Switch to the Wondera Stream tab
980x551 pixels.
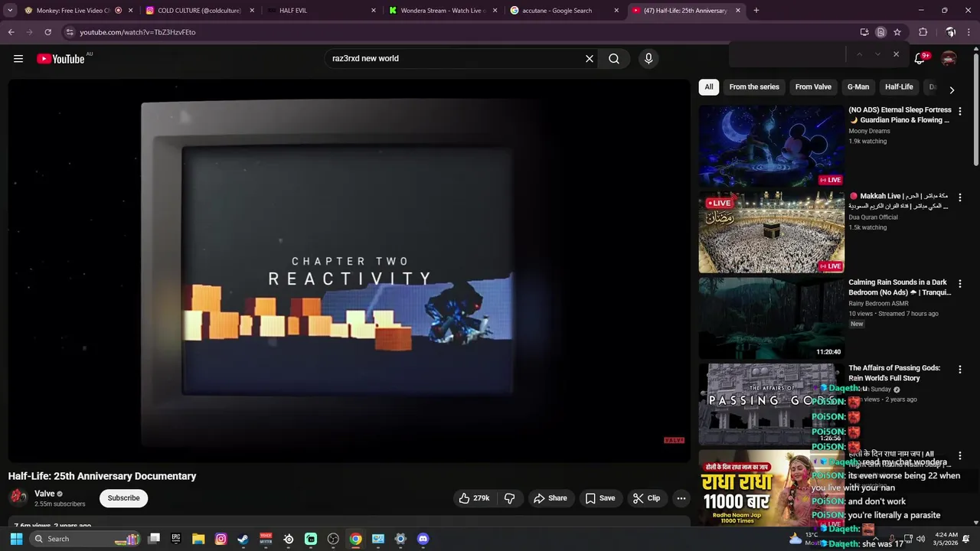pos(443,11)
